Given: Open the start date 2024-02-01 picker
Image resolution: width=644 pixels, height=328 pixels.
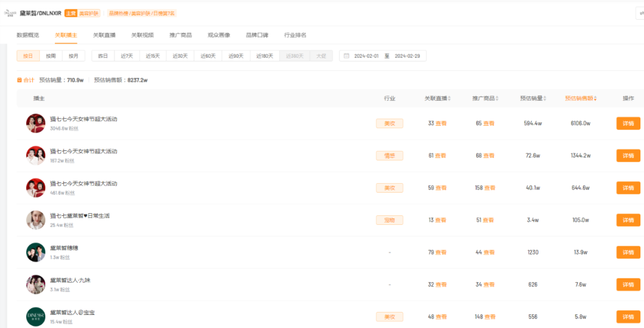Looking at the screenshot, I should [367, 56].
